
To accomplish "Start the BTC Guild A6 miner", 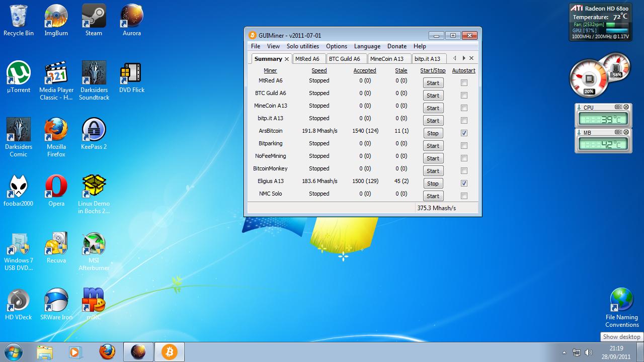I will point(433,96).
